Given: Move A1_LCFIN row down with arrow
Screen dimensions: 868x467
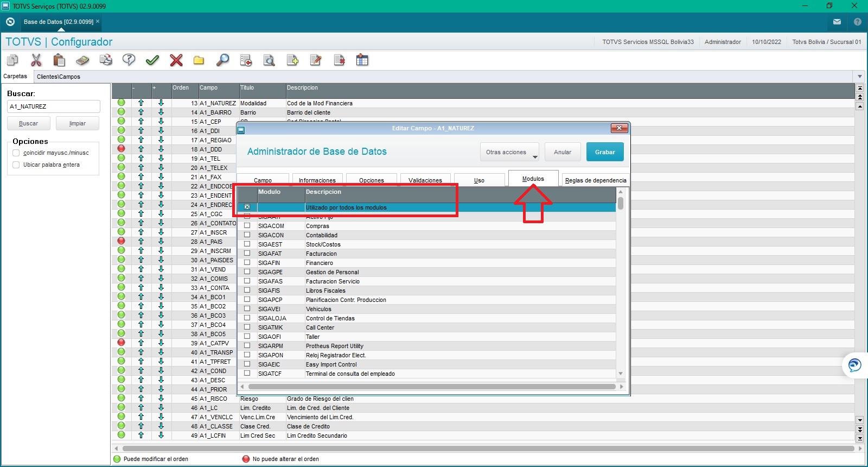Looking at the screenshot, I should pos(161,435).
